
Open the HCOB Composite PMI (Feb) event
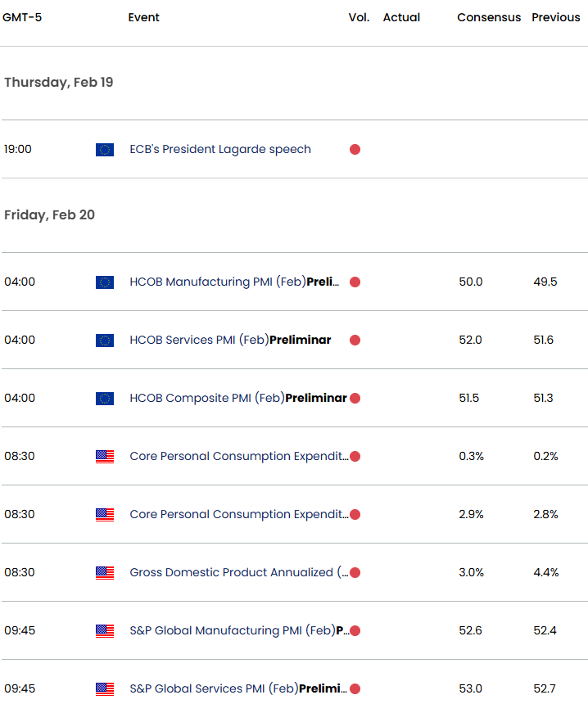coord(237,399)
